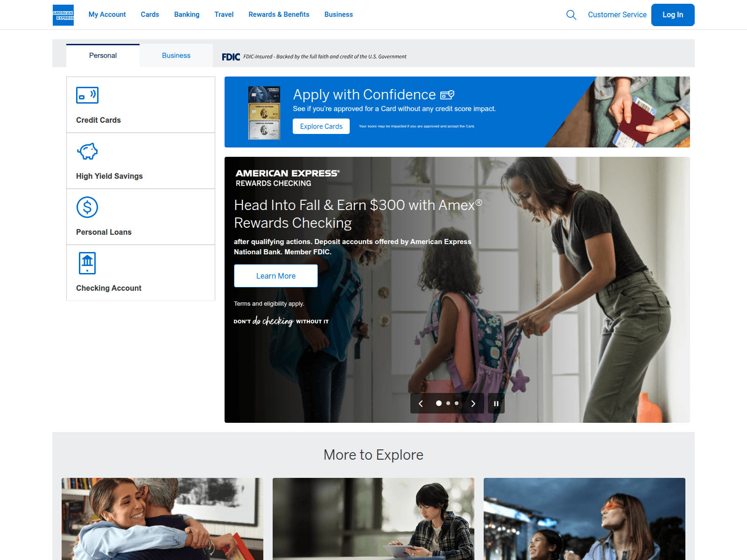Open the Rewards & Benefits menu

pyautogui.click(x=279, y=14)
